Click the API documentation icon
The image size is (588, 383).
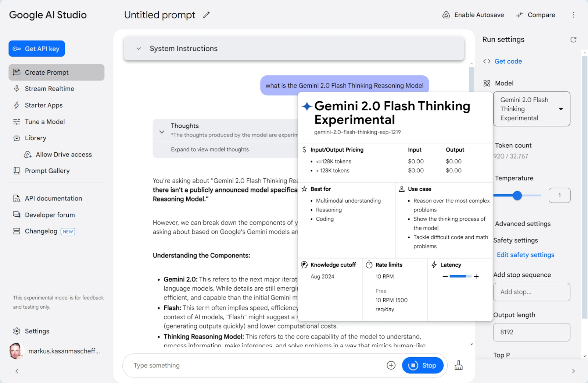coord(17,198)
